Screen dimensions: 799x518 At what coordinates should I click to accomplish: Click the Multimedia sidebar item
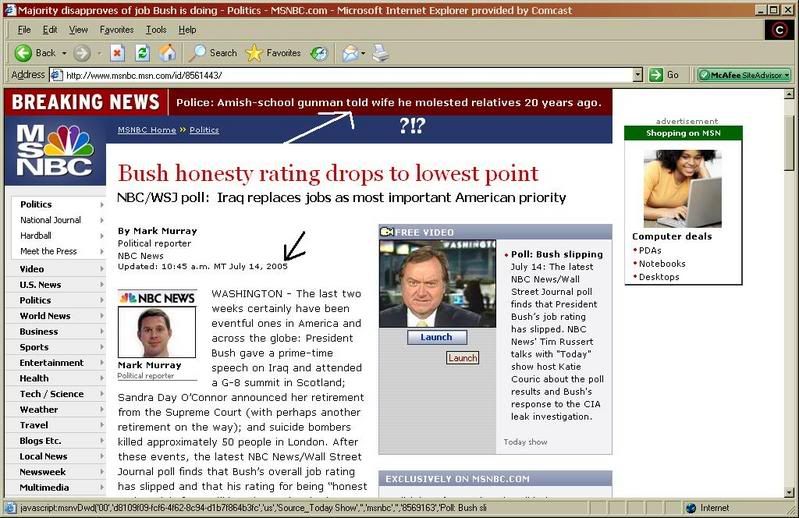click(x=44, y=487)
